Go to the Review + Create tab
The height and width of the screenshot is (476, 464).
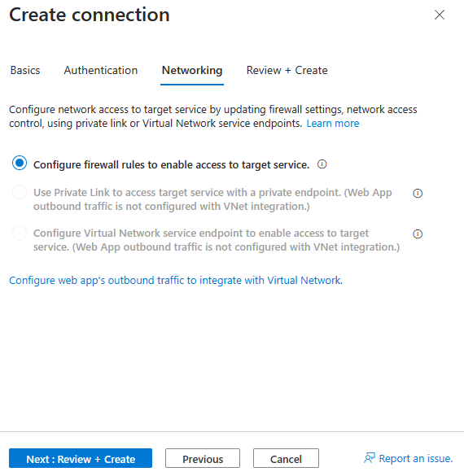tap(287, 71)
